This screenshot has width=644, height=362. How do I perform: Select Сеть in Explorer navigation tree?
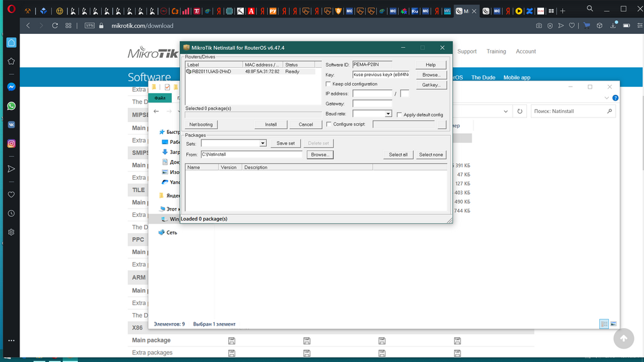point(172,233)
